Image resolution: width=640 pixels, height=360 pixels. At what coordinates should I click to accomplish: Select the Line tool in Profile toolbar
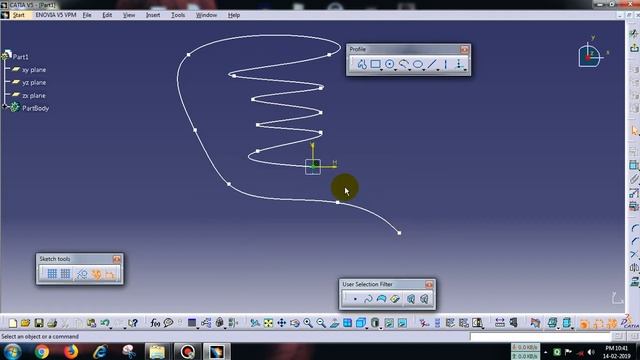click(x=432, y=64)
